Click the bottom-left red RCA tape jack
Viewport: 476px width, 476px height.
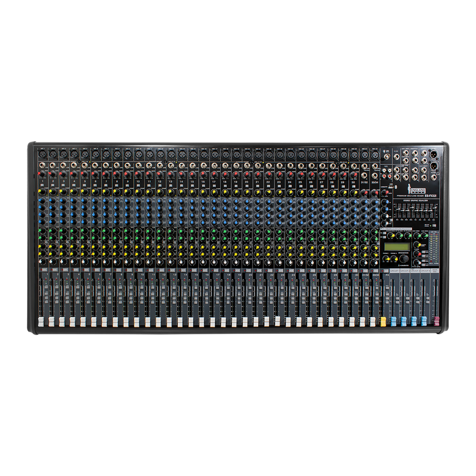click(x=384, y=176)
